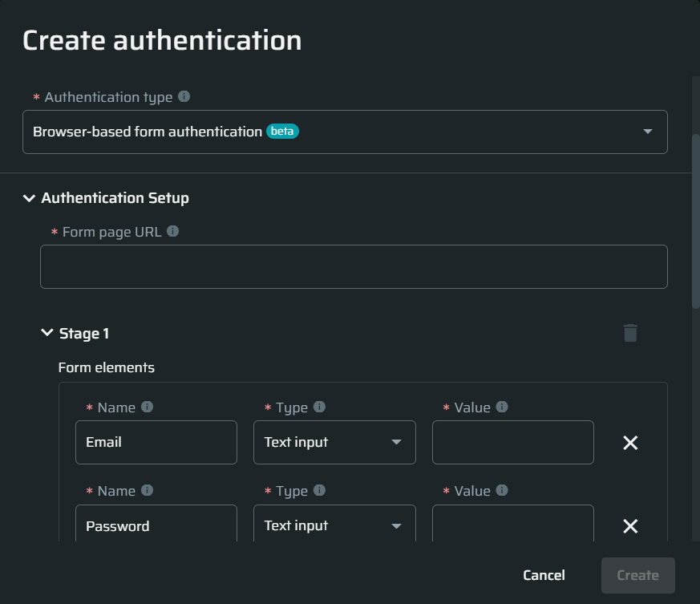Click the Value field for Email row
The image size is (700, 604).
coord(512,442)
